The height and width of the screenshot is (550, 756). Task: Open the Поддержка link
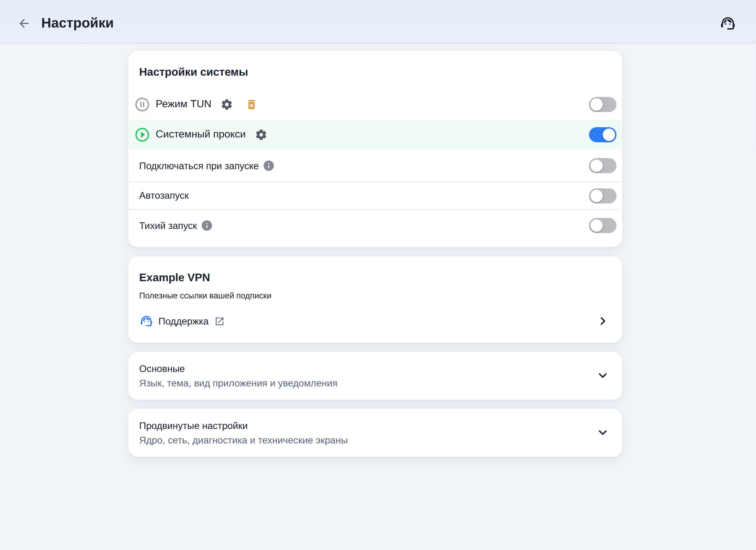[184, 321]
